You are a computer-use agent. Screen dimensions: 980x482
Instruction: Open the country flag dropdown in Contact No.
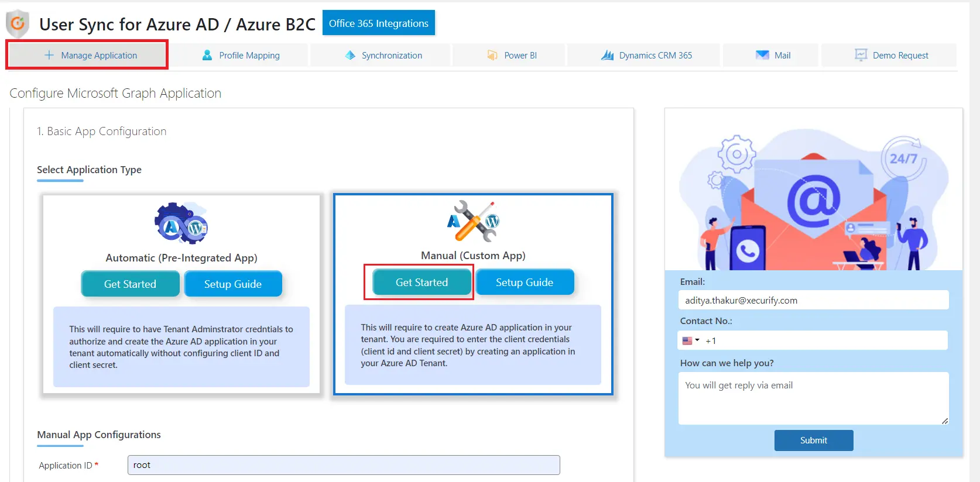[691, 340]
